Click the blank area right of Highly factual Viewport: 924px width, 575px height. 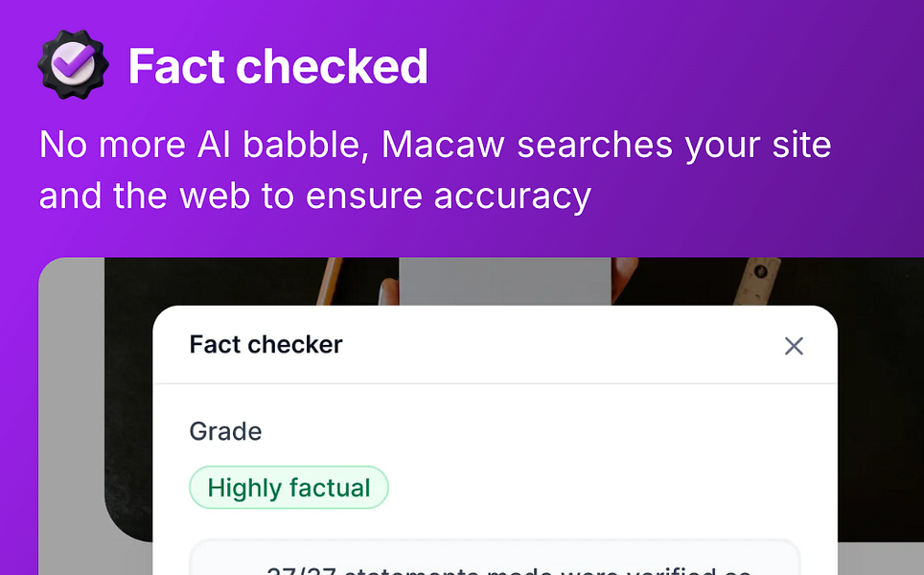click(594, 488)
